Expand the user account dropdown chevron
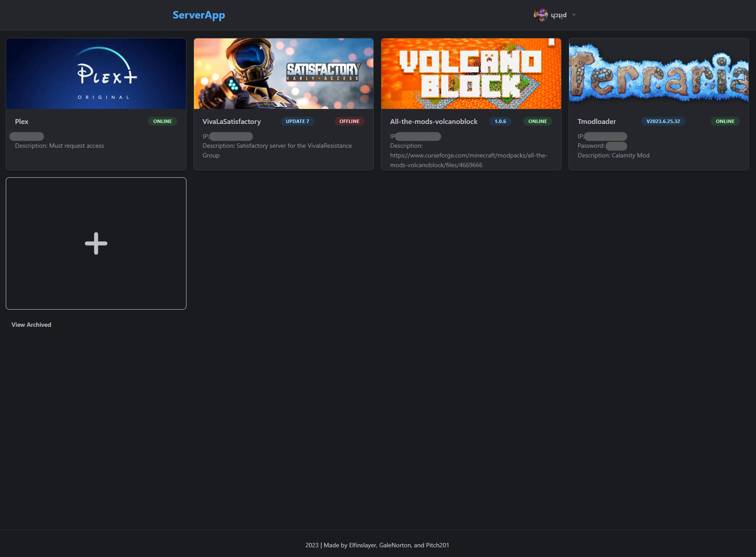The width and height of the screenshot is (756, 557). click(574, 15)
